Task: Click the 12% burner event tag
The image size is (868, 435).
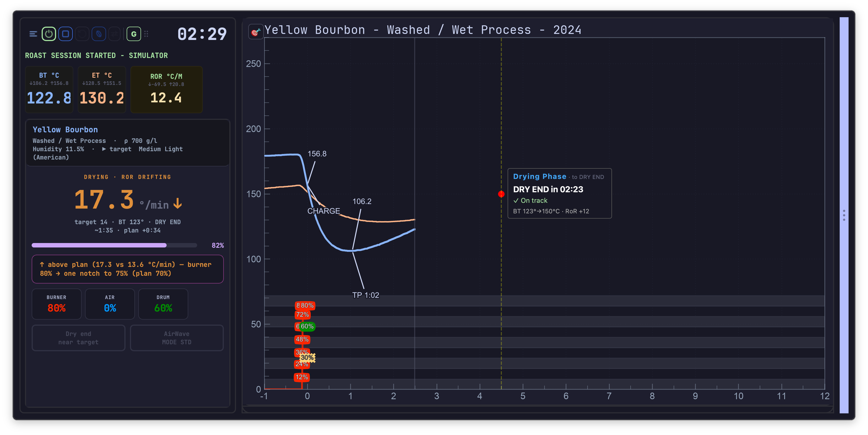Action: 302,377
